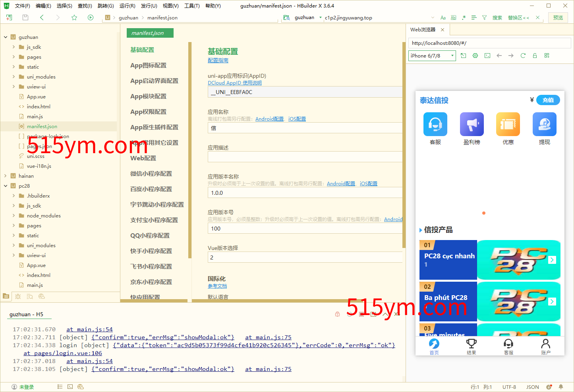574x392 pixels.
Task: Tap the 盈利榜 megaphone icon
Action: tap(472, 124)
